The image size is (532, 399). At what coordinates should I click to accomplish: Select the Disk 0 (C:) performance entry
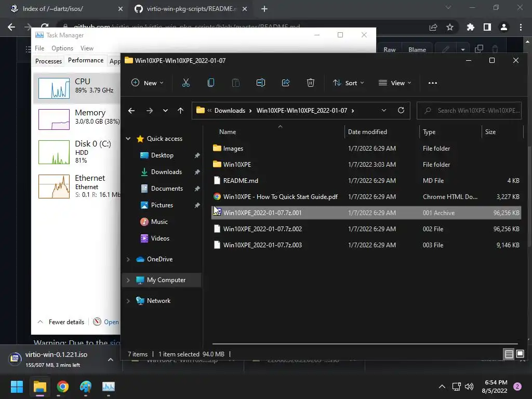tap(77, 152)
